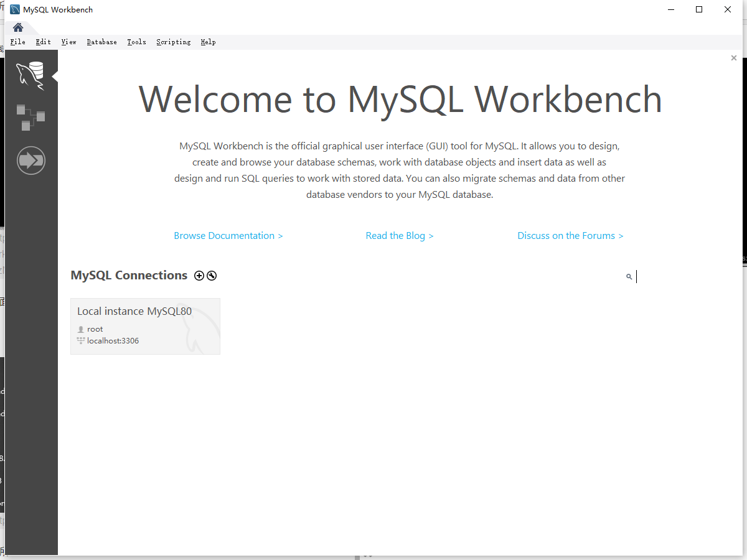Open the File menu
The height and width of the screenshot is (560, 747).
(18, 42)
